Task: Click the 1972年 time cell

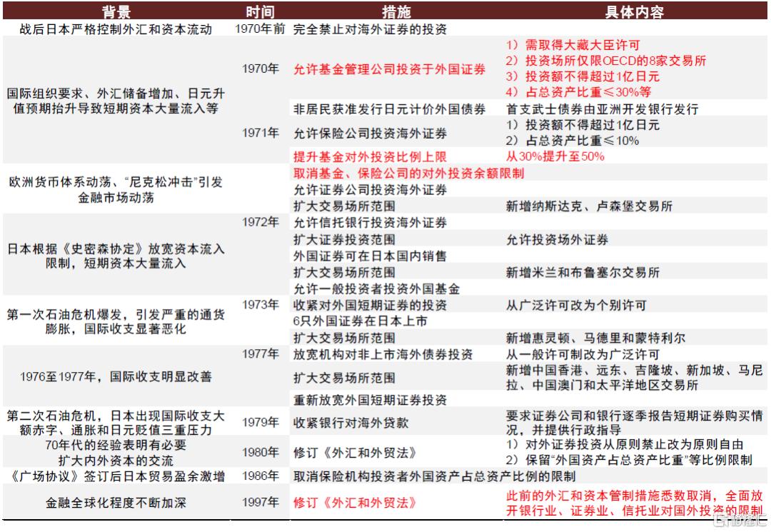Action: (x=260, y=222)
